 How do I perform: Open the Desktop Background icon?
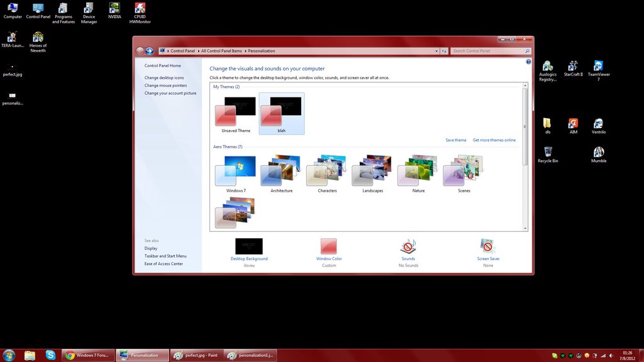coord(249,246)
